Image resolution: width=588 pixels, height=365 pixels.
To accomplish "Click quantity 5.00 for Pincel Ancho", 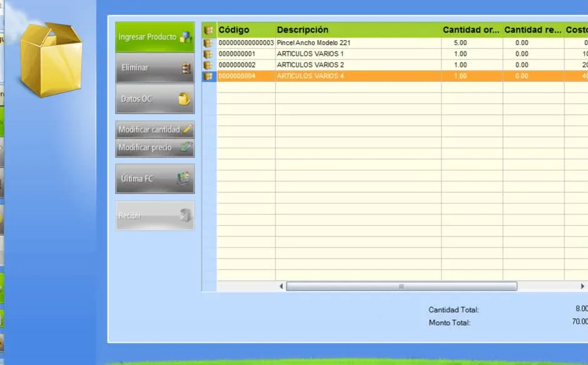I will [x=460, y=43].
